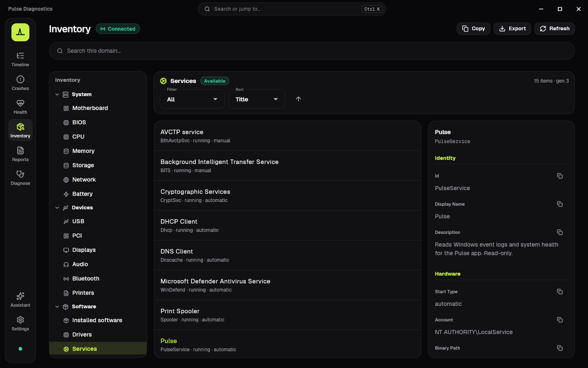Launch the Diagnose tool
Image resolution: width=588 pixels, height=368 pixels.
pyautogui.click(x=20, y=178)
